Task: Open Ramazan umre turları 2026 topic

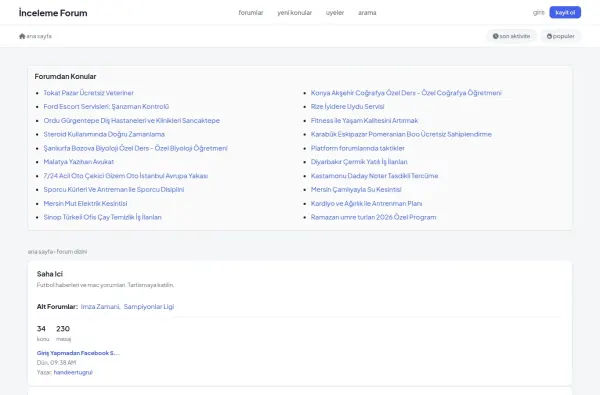Action: tap(373, 217)
